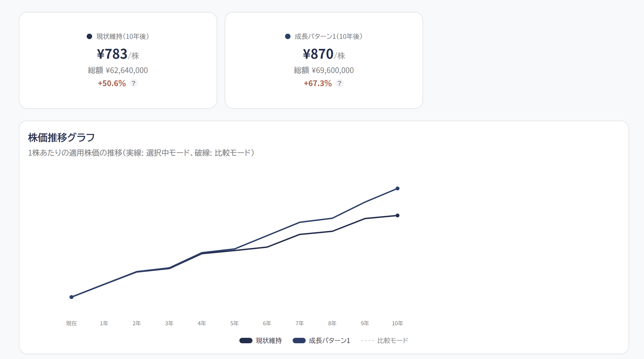
Task: Click the 成長パターン1 legend color pill
Action: (x=299, y=341)
